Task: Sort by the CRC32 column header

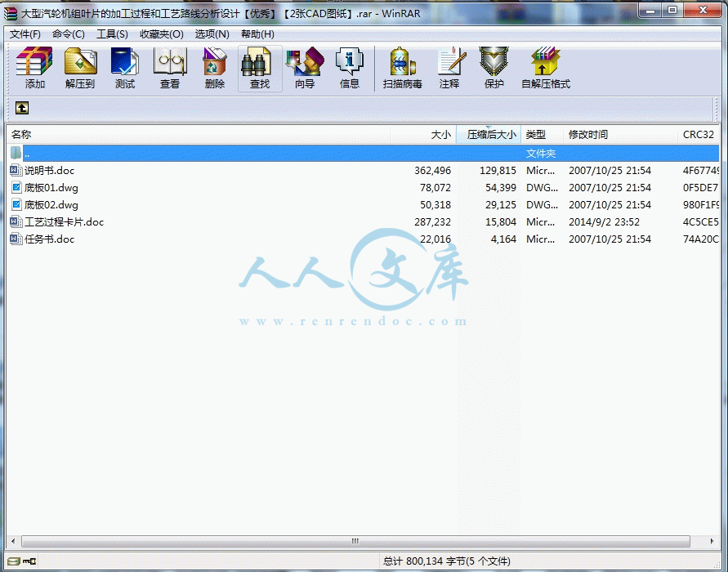Action: (x=699, y=135)
